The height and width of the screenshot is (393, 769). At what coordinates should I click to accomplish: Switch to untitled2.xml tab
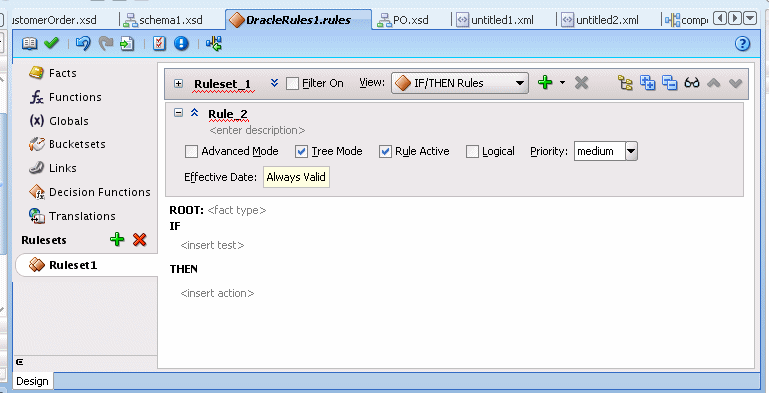[600, 20]
